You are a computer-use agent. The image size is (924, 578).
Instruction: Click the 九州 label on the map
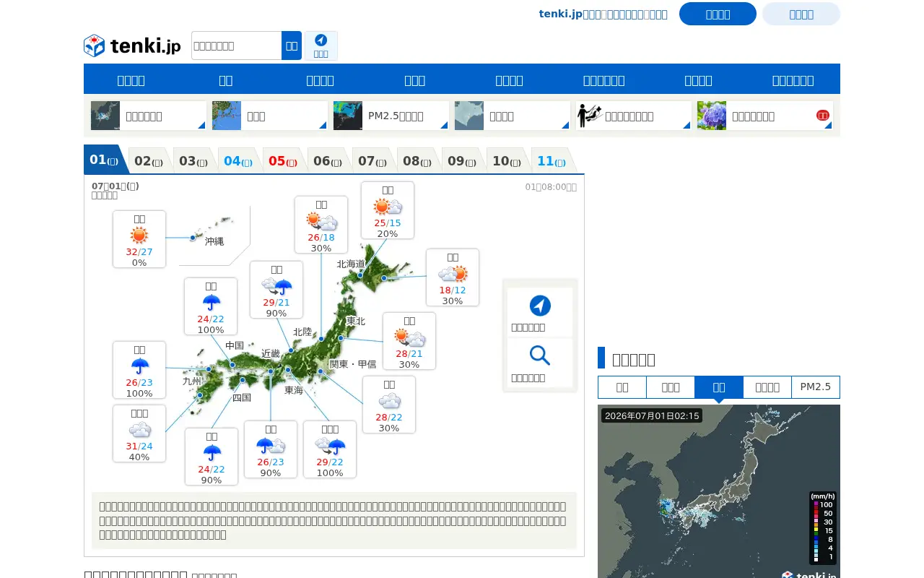coord(192,381)
